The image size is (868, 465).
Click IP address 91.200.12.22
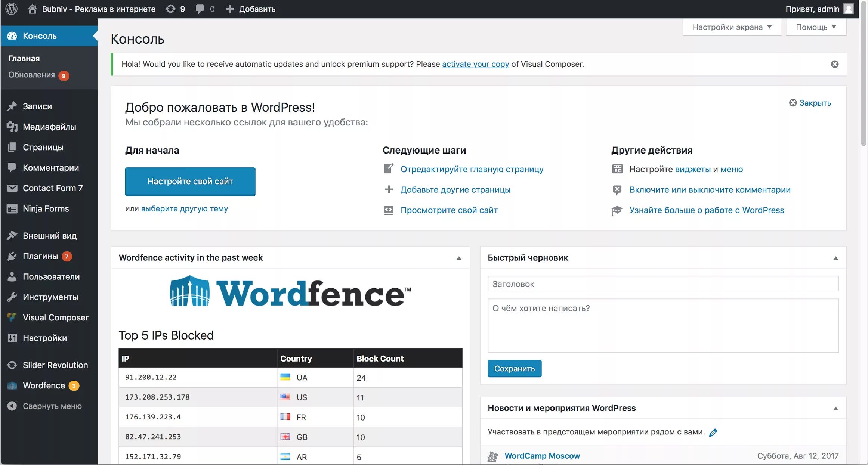(x=151, y=377)
